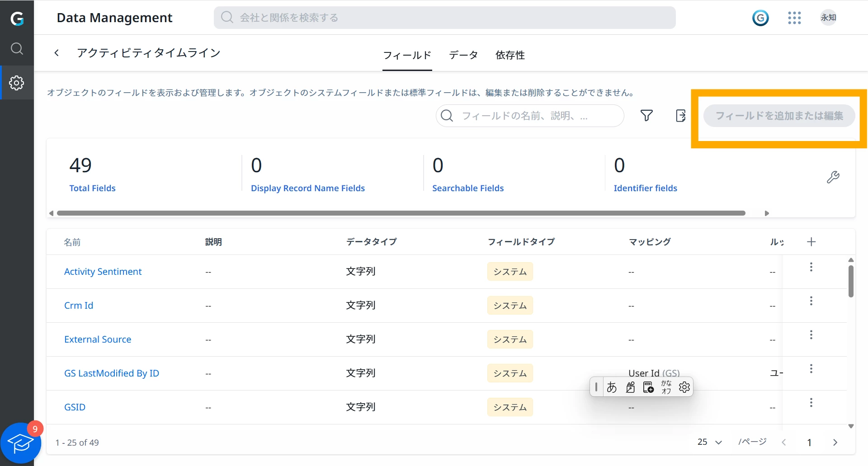This screenshot has width=868, height=466.
Task: Click the データタイプ column header
Action: pos(372,242)
